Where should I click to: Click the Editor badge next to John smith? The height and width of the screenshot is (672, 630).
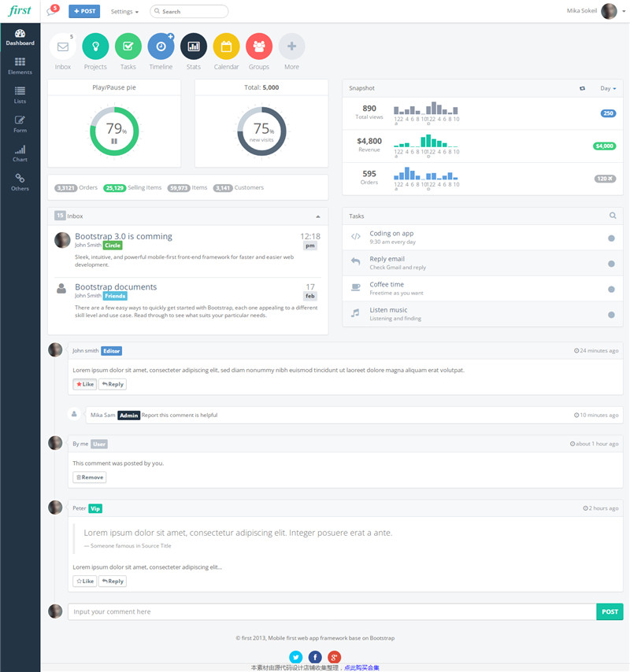point(112,351)
